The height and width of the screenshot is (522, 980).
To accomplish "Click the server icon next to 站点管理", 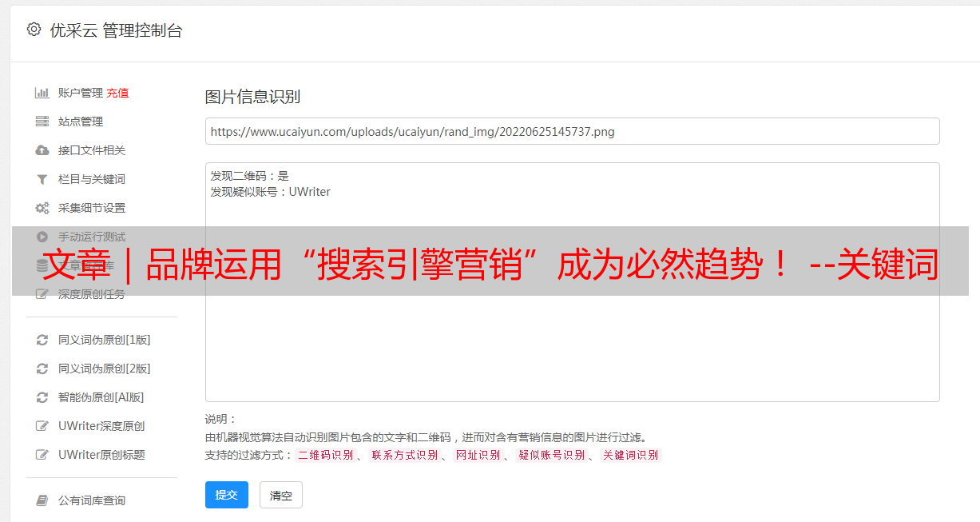I will pyautogui.click(x=42, y=122).
